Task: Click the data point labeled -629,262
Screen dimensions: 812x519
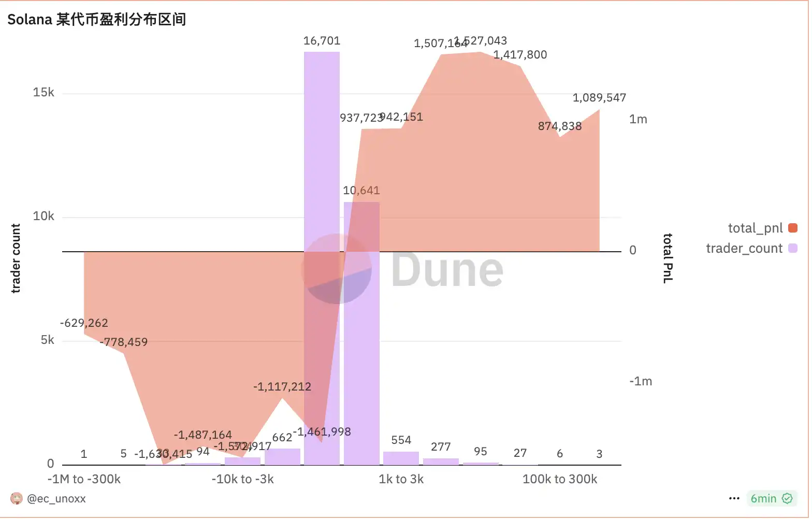Action: click(84, 334)
